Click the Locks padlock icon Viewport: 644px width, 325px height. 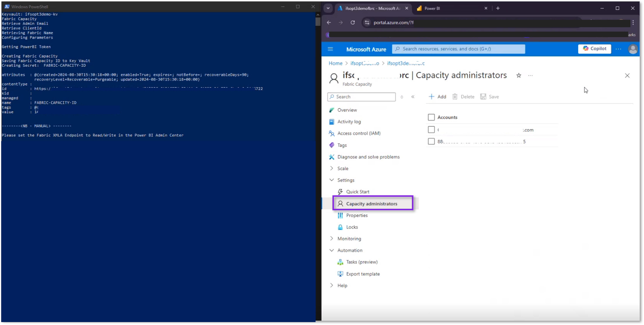pos(340,227)
